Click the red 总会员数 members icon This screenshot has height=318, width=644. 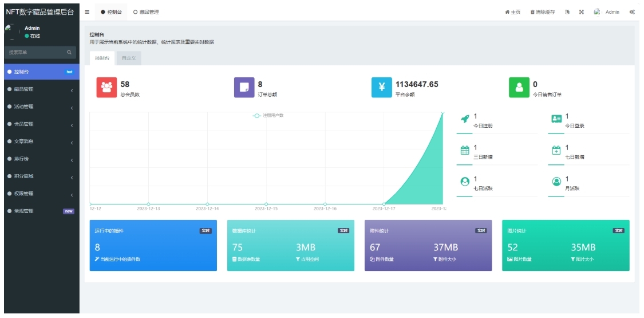[x=106, y=87]
